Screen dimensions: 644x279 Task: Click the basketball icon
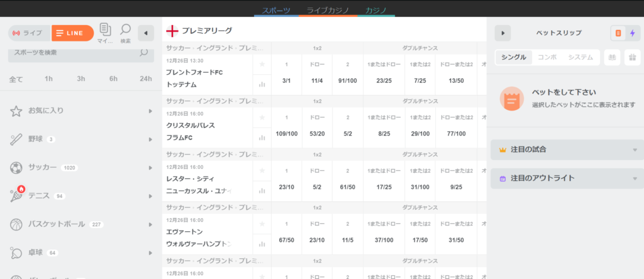point(16,224)
